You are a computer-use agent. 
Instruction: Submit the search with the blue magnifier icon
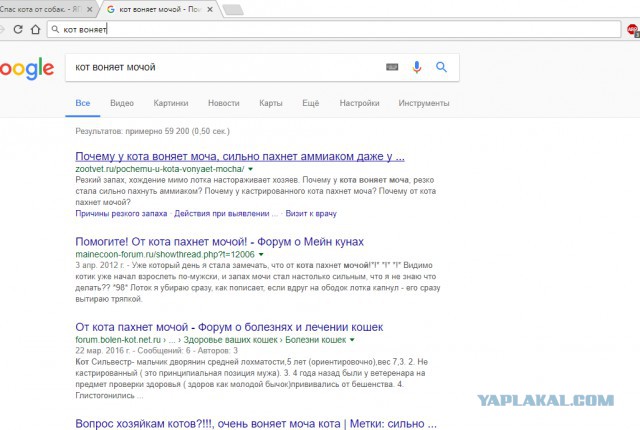(441, 67)
